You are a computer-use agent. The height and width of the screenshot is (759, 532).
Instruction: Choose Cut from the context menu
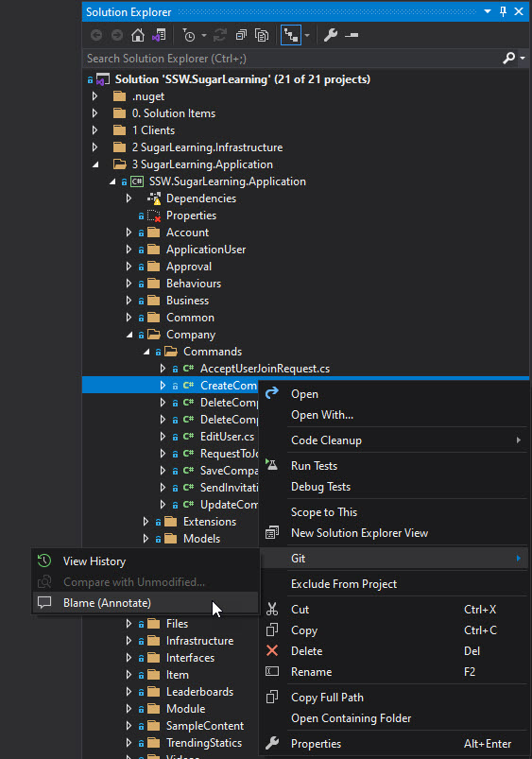click(393, 610)
